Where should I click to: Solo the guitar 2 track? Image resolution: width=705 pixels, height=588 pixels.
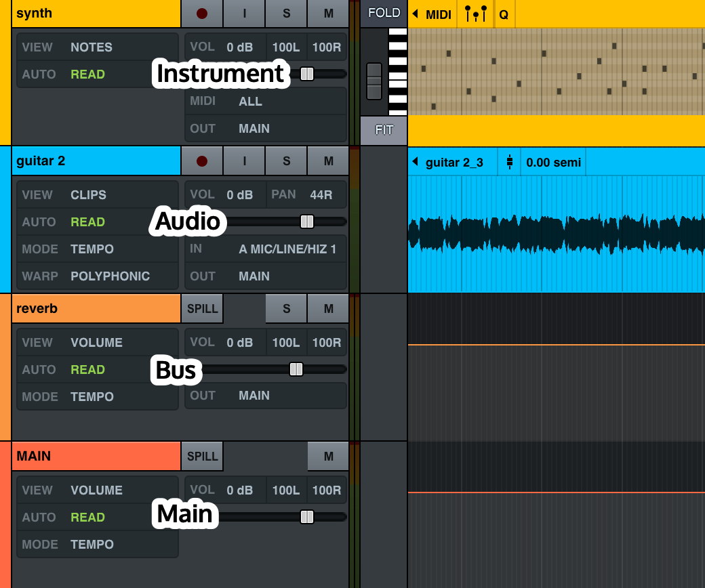[286, 161]
